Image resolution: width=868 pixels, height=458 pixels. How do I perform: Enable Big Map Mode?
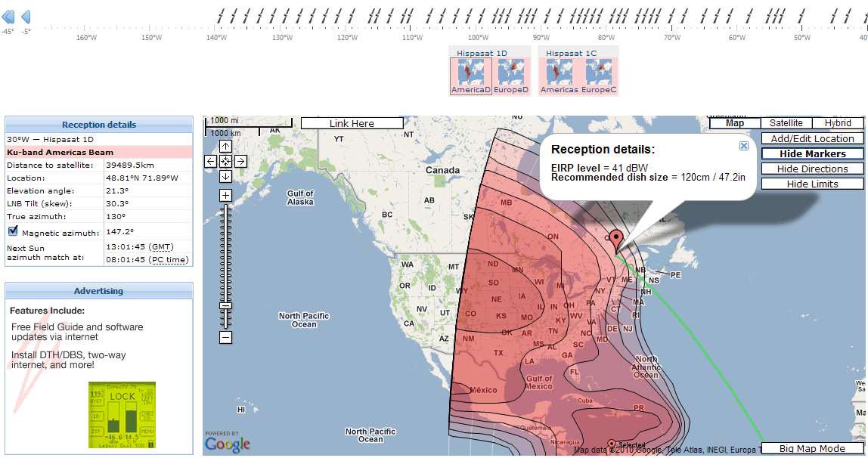pyautogui.click(x=812, y=449)
